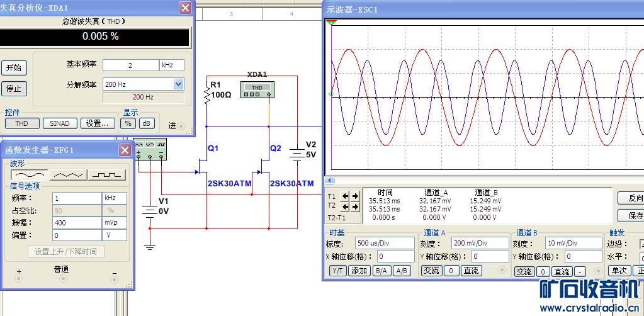Toggle display to % mode
The image size is (644, 316).
pos(128,123)
